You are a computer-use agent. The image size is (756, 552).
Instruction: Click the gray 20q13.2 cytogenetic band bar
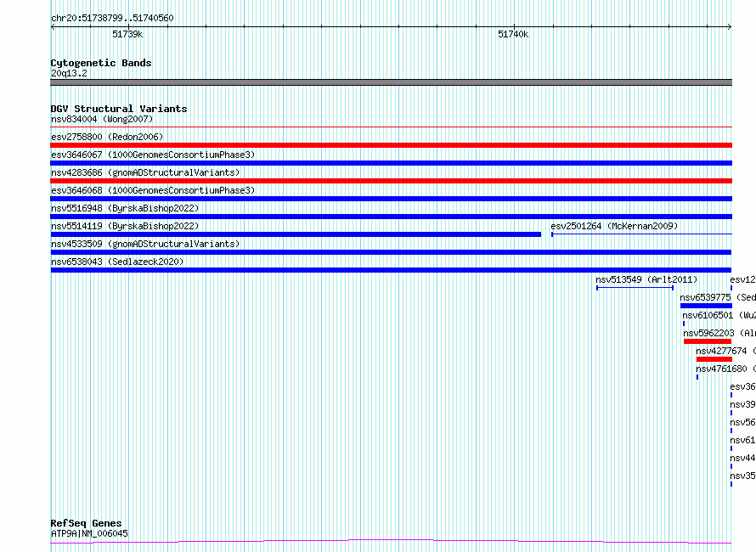coord(391,82)
